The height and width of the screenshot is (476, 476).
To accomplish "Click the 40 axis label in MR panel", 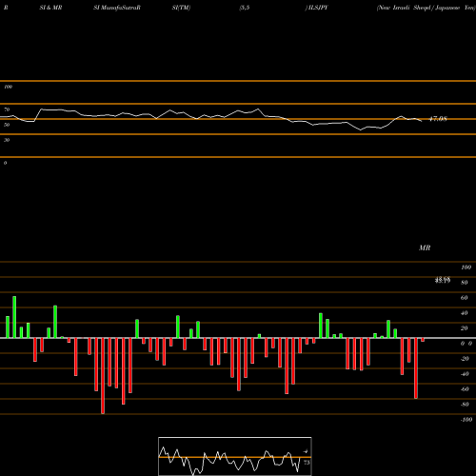I will pyautogui.click(x=465, y=313).
